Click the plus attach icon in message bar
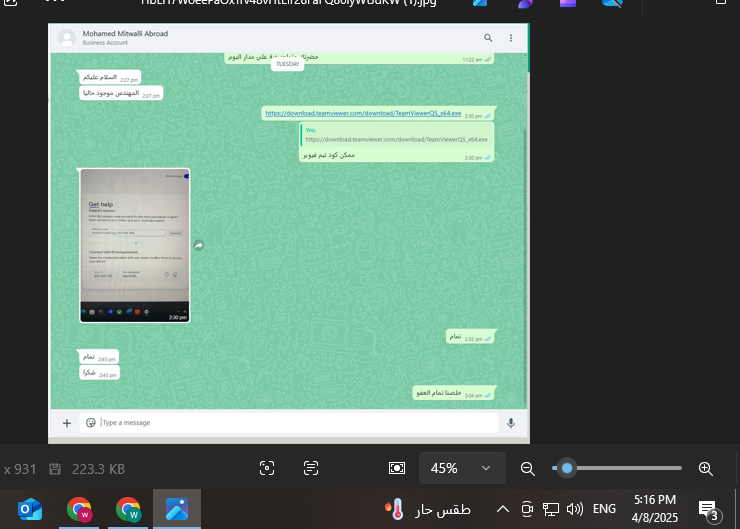Screen dimensions: 740x529 [67, 423]
